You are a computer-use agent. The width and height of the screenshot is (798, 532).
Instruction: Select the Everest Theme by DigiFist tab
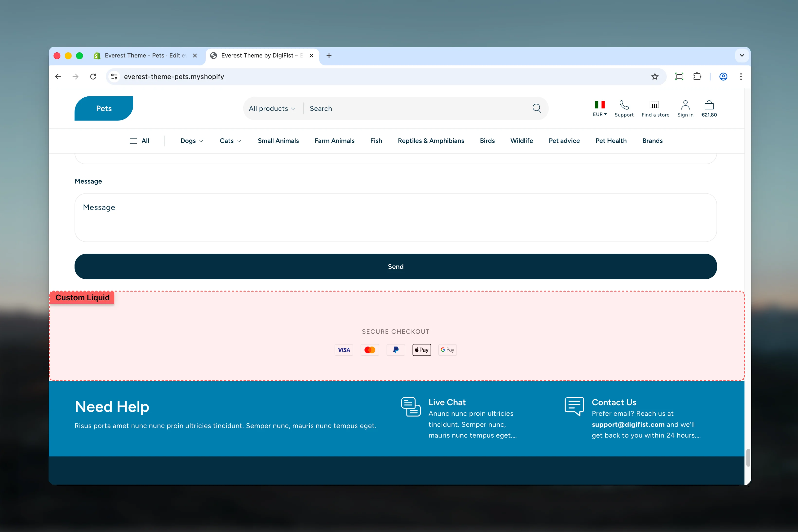[262, 56]
